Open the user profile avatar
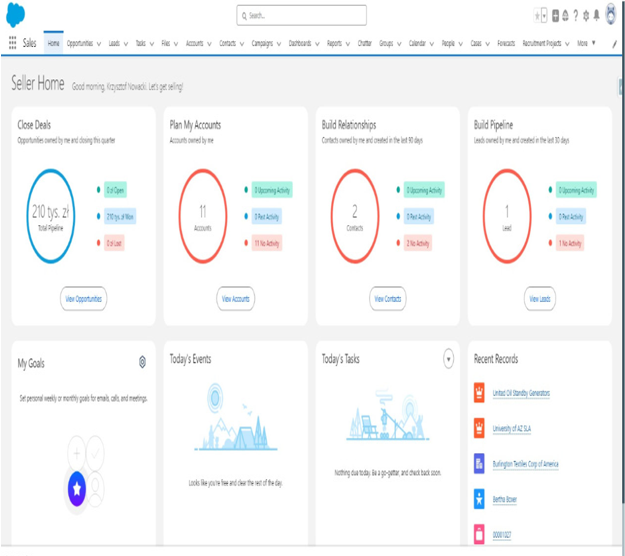 point(611,14)
